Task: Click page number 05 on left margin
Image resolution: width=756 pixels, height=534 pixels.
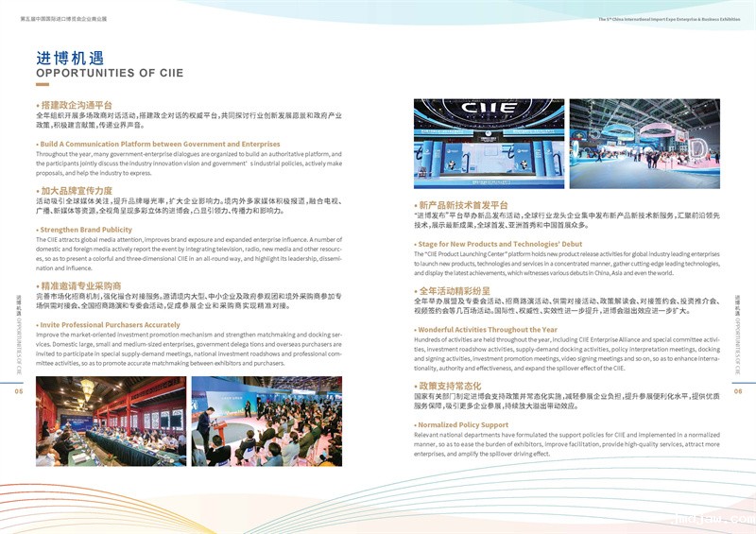Action: tap(18, 390)
